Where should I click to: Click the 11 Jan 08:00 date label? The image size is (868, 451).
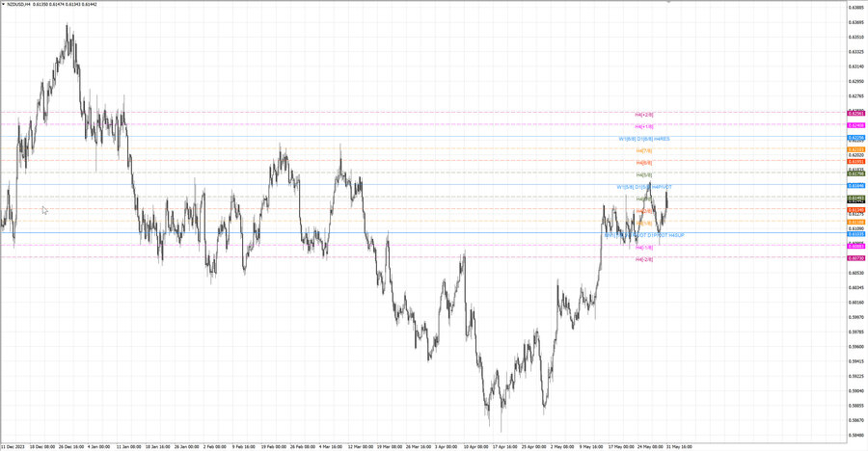pyautogui.click(x=128, y=446)
